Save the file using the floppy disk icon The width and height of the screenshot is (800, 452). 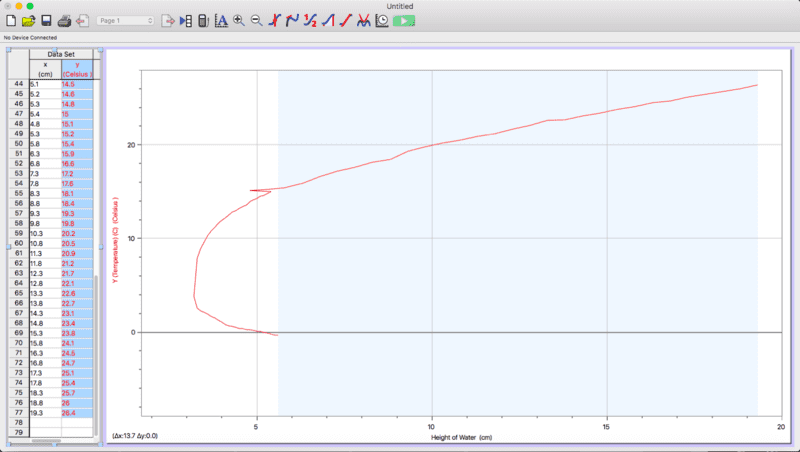45,20
